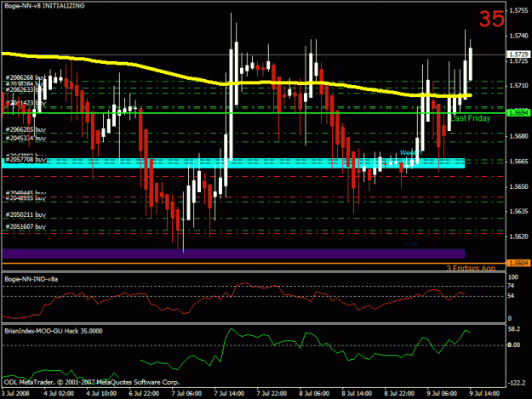This screenshot has width=532, height=399.
Task: Click the -122.2 BrianIndex scale value
Action: pos(517,383)
